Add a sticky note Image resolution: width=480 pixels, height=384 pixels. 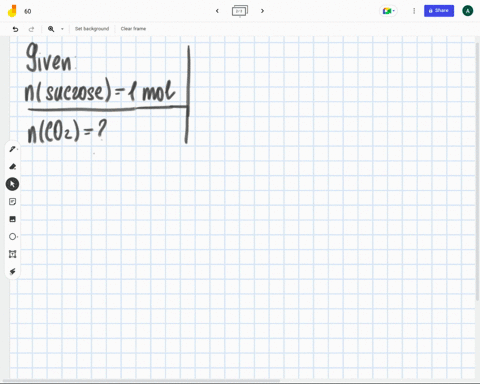12,202
